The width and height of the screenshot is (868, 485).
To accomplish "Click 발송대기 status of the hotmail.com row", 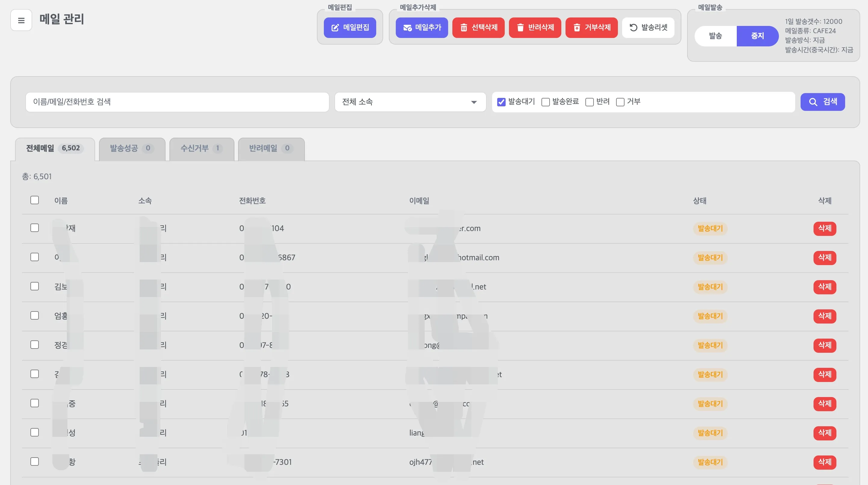I will (710, 258).
